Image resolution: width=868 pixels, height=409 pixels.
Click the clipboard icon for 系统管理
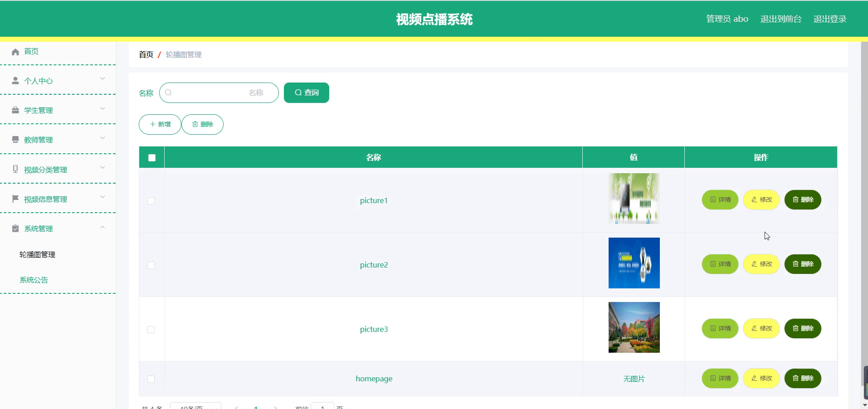[15, 228]
